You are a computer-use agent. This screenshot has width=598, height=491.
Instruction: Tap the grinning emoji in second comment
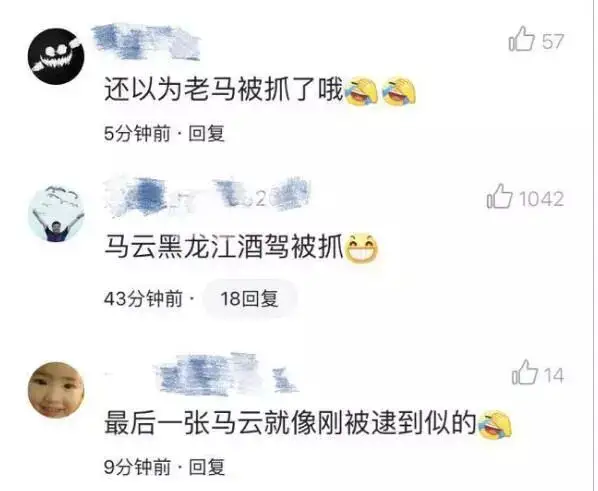point(361,248)
